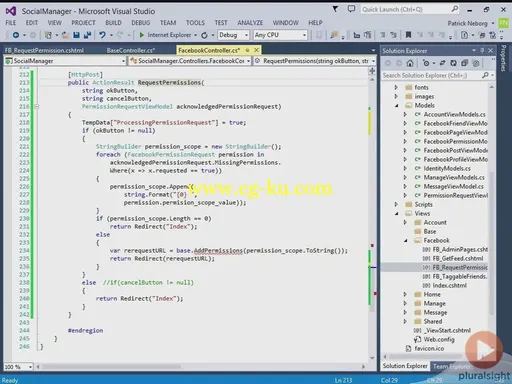Click the Pending Changes Filter icon
The height and width of the screenshot is (384, 512).
tap(426, 63)
